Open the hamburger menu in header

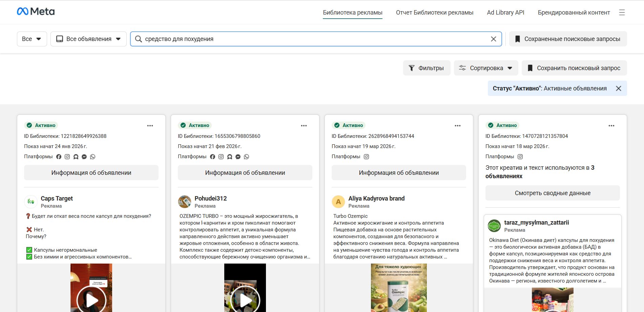622,13
